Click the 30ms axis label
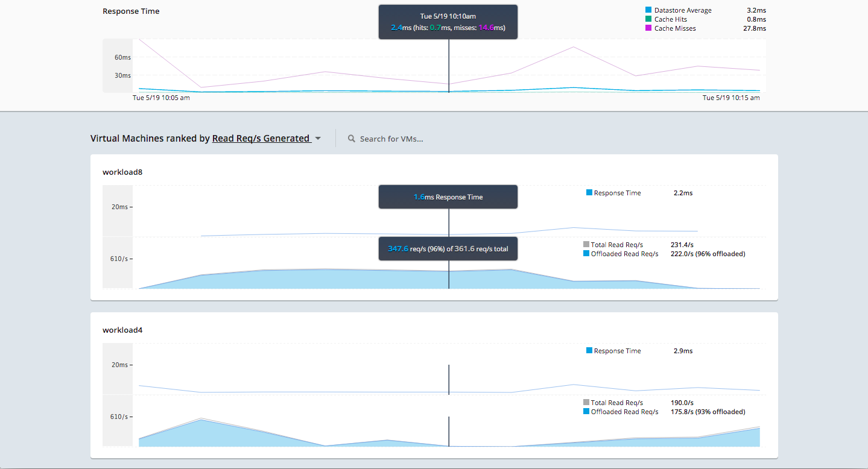Screen dimensions: 868x469 click(x=122, y=75)
